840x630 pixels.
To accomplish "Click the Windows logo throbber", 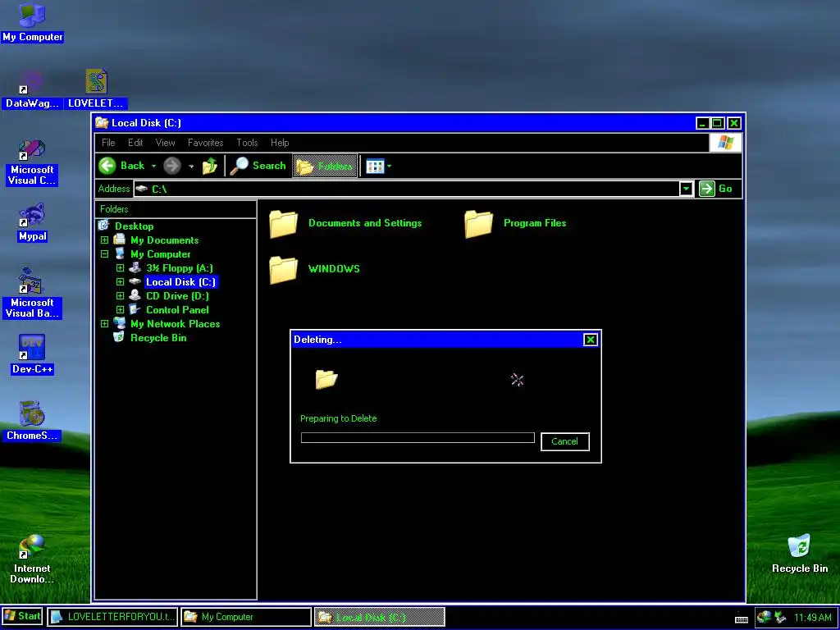I will pos(725,143).
